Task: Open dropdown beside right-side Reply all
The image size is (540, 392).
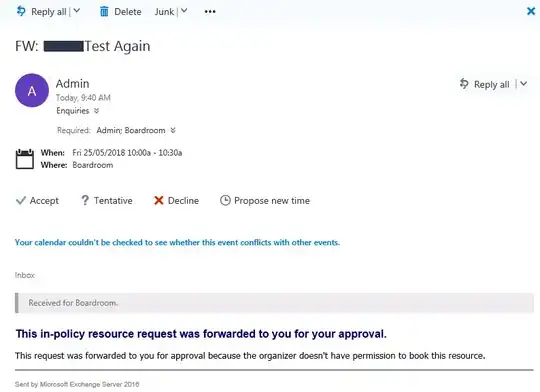Action: 523,84
